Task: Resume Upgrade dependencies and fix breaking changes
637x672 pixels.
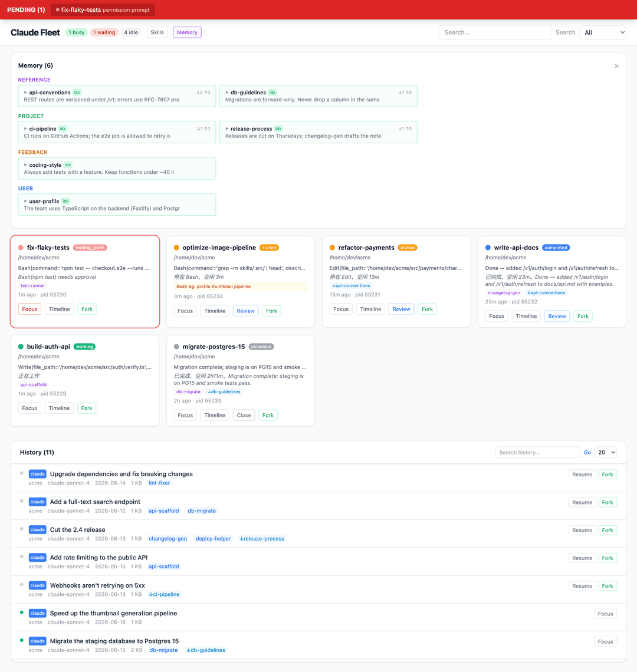Action: [x=582, y=475]
